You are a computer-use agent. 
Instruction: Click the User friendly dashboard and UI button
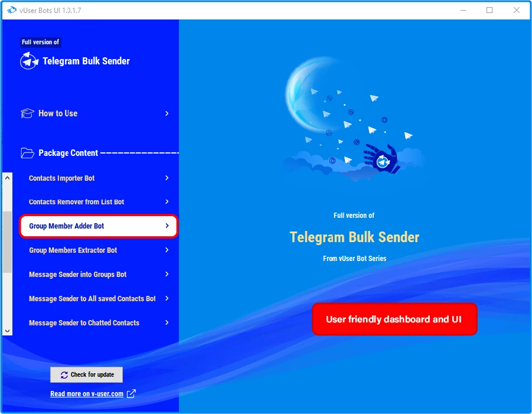394,320
